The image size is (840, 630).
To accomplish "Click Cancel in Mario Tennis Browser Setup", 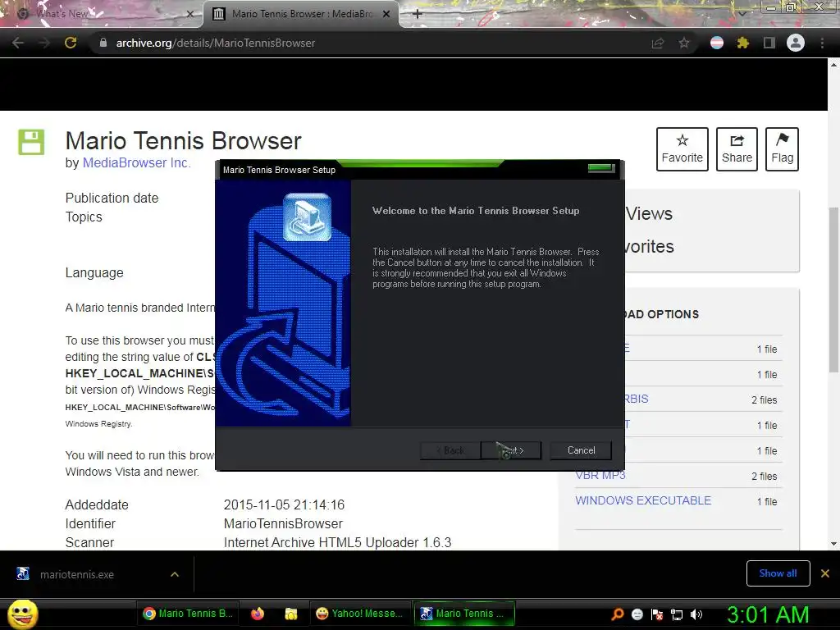I will point(581,450).
